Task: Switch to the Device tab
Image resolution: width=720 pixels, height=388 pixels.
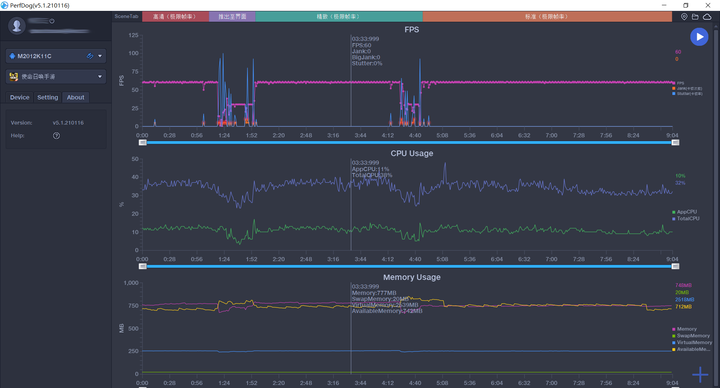Action: (x=19, y=97)
